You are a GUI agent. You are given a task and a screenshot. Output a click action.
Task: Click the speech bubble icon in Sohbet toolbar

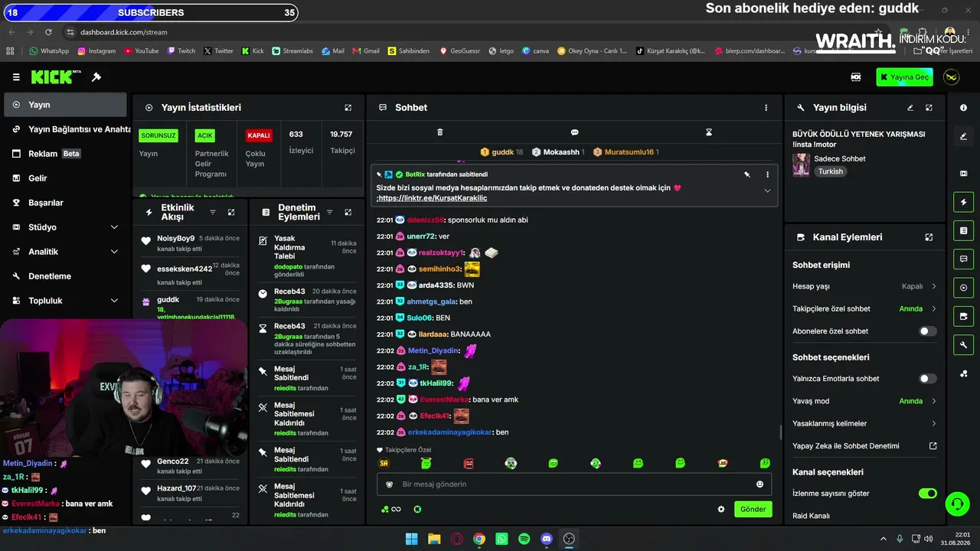574,132
